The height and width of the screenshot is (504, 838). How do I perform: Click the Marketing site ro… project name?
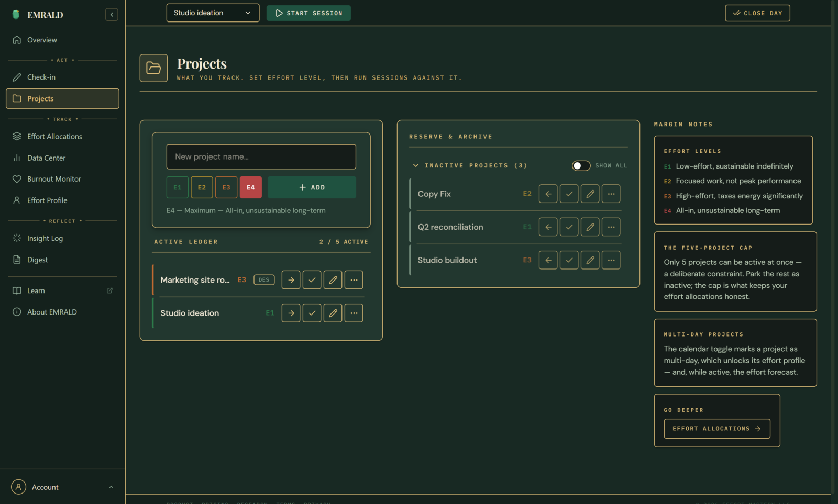coord(195,280)
